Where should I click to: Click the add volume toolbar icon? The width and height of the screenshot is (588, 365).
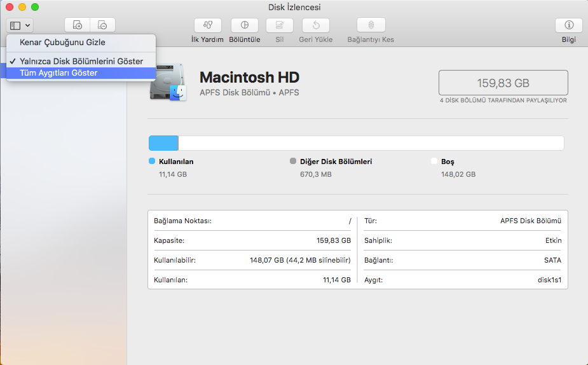[78, 25]
